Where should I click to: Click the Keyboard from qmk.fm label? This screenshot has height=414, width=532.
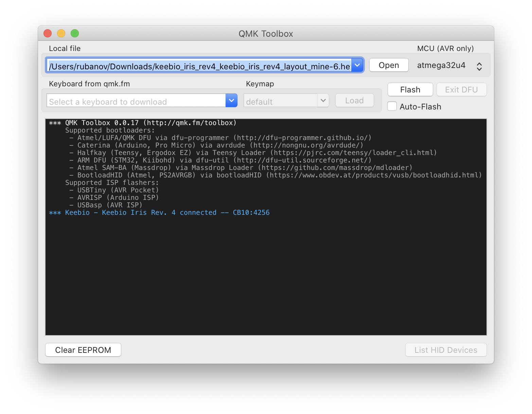89,84
